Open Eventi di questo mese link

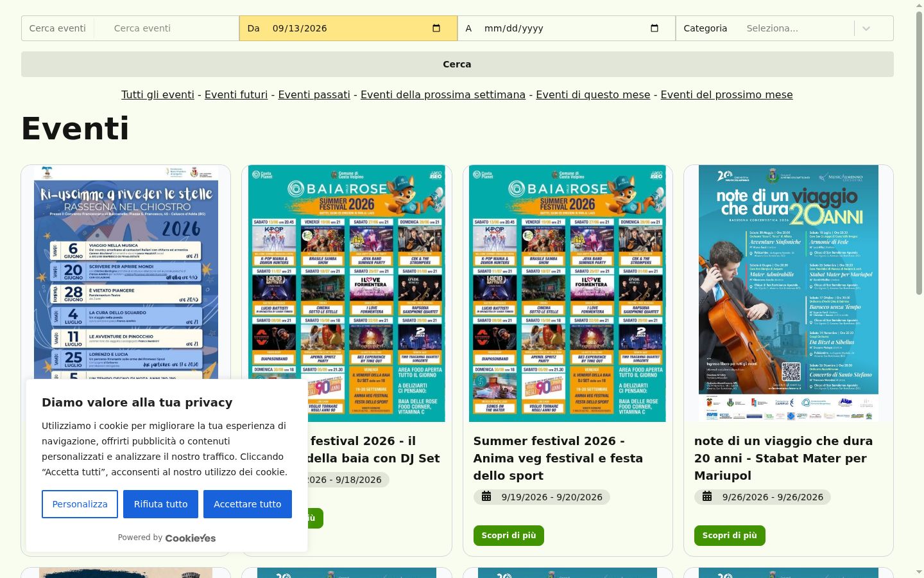pos(593,95)
